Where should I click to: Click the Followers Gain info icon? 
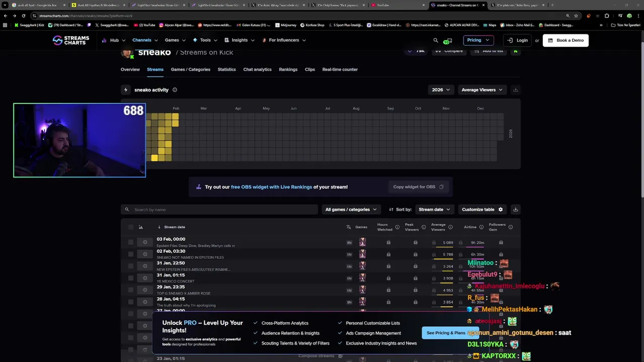[x=511, y=227]
